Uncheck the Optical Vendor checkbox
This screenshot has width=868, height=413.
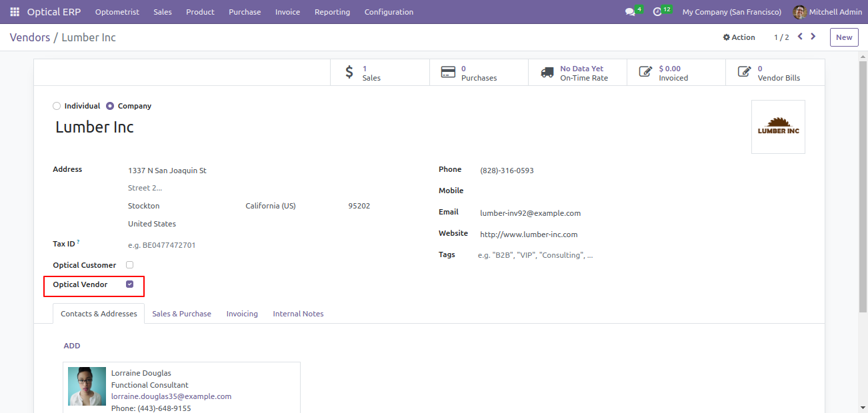129,284
